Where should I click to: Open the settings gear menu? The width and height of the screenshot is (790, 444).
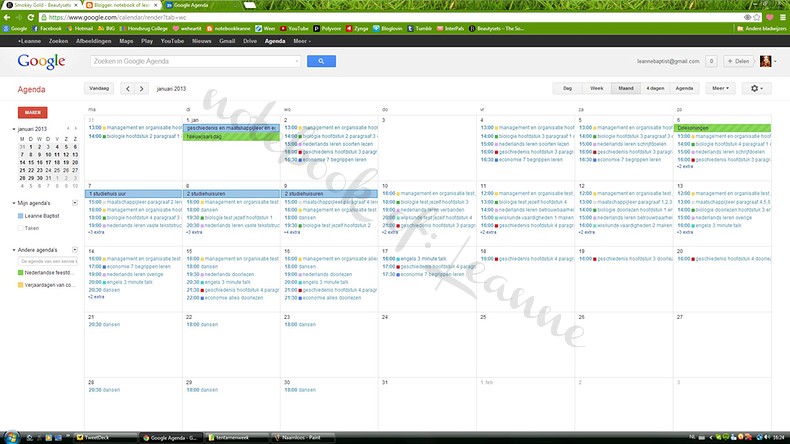point(757,88)
